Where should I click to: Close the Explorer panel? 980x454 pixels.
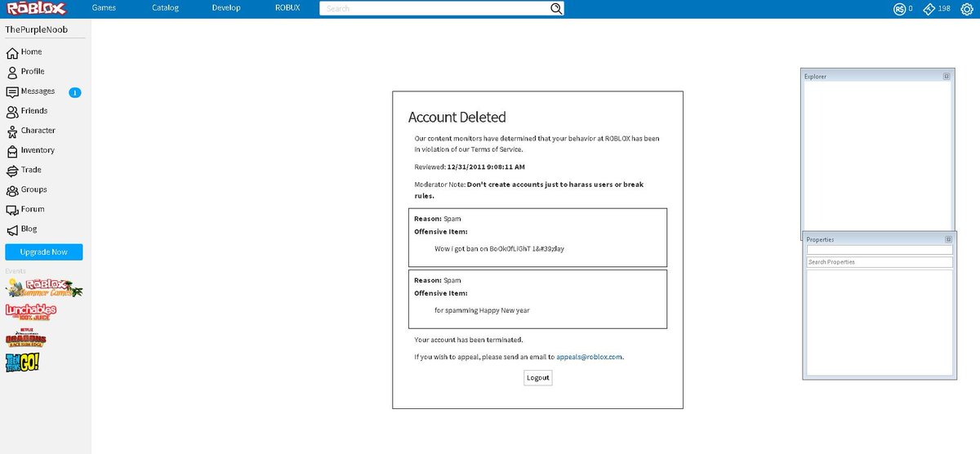[947, 76]
